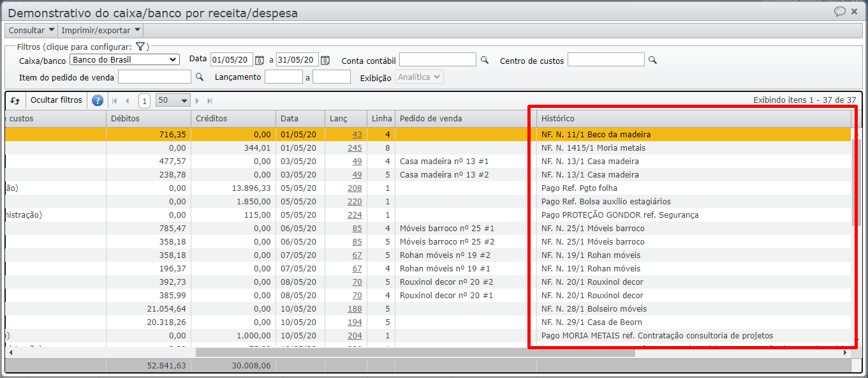868x378 pixels.
Task: Open the Consultar menu
Action: click(x=31, y=30)
